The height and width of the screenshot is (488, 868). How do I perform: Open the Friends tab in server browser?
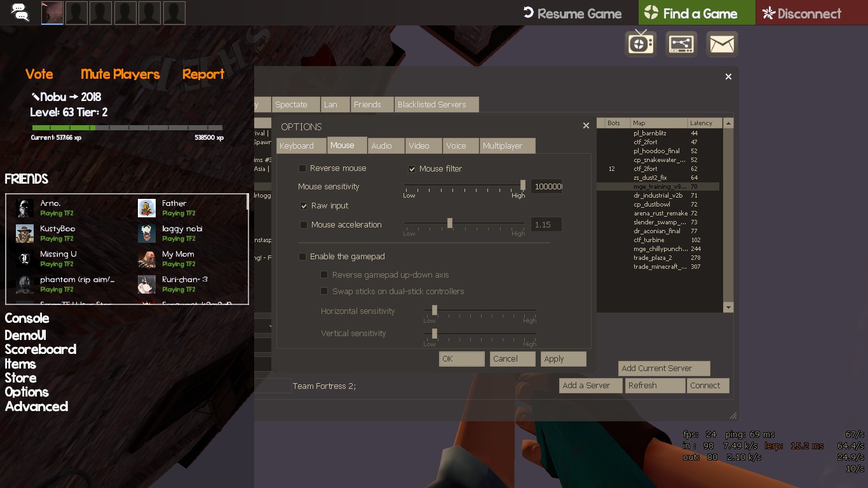tap(372, 105)
